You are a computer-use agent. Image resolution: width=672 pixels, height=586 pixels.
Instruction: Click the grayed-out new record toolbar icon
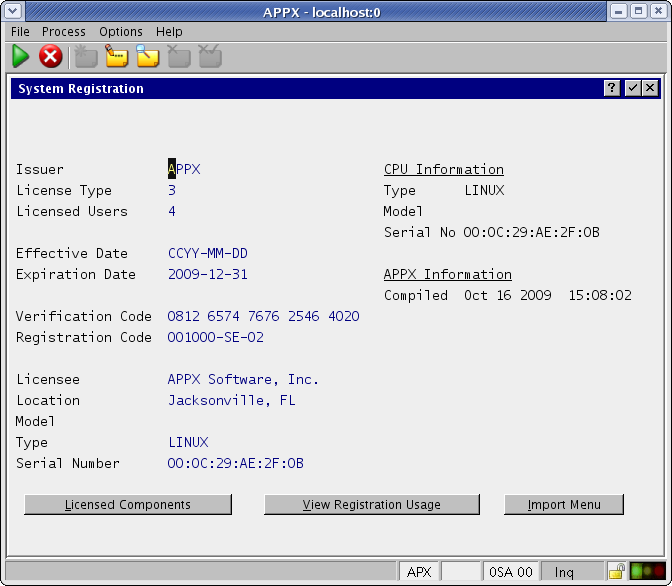click(x=86, y=57)
